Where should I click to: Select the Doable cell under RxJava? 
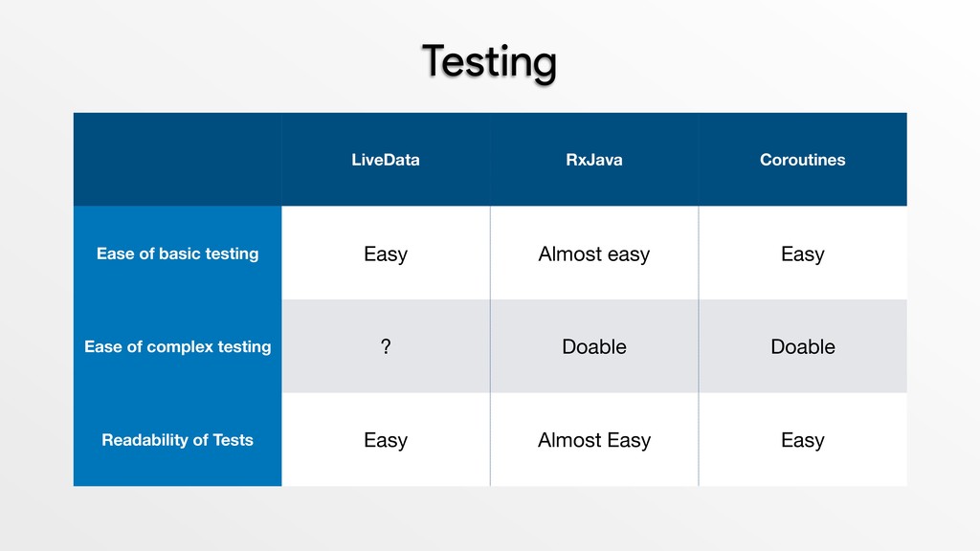coord(594,346)
